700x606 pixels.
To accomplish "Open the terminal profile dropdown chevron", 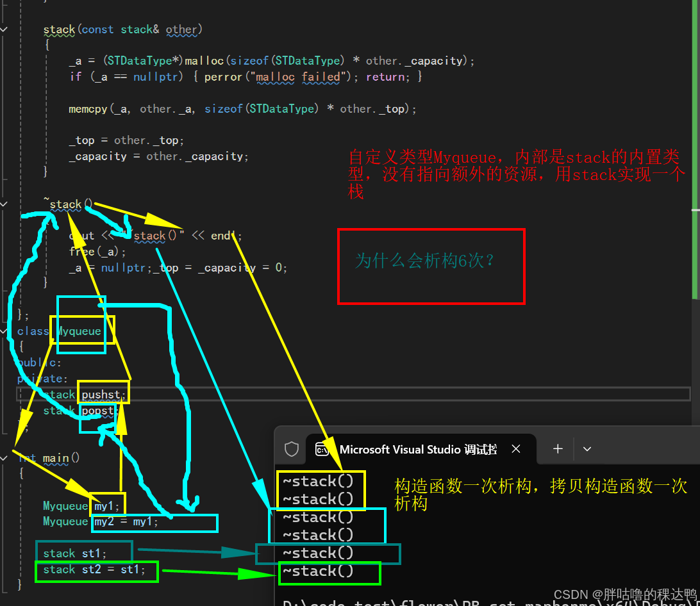I will coord(587,449).
